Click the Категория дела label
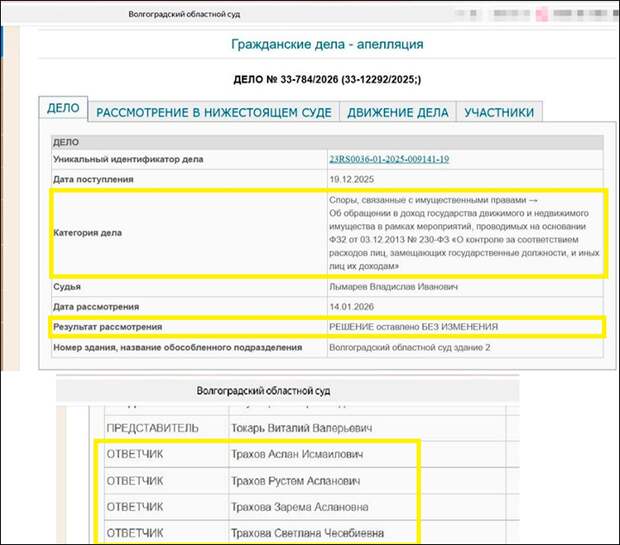The width and height of the screenshot is (620, 545). click(87, 233)
